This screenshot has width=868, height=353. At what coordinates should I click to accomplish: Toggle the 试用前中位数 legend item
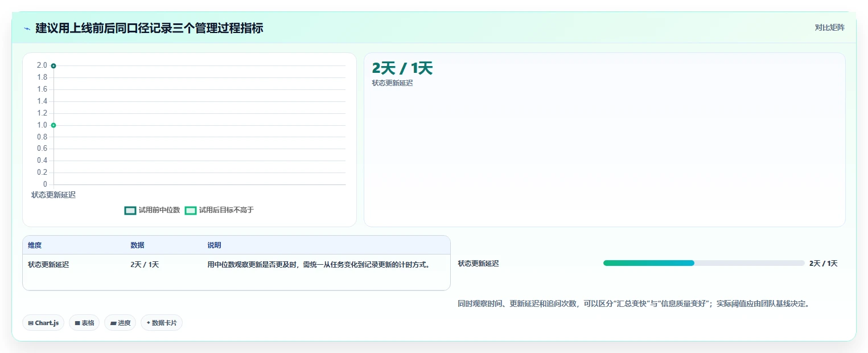(152, 210)
